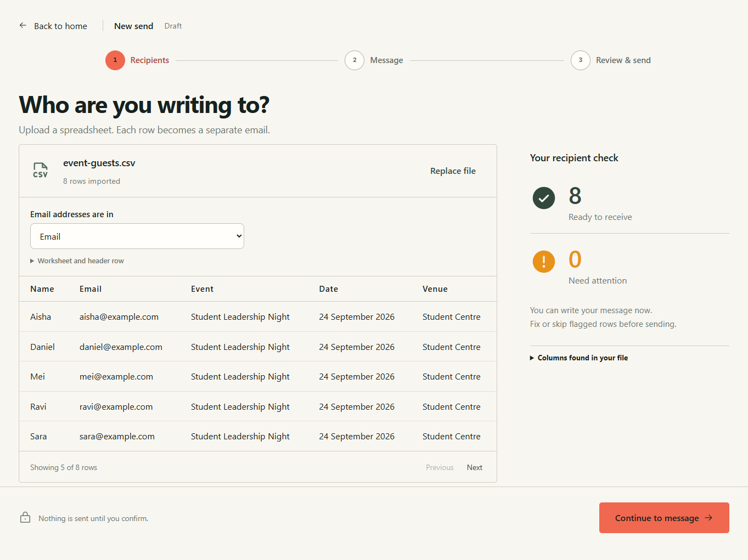
Task: Go to step 2 Message
Action: 374,60
